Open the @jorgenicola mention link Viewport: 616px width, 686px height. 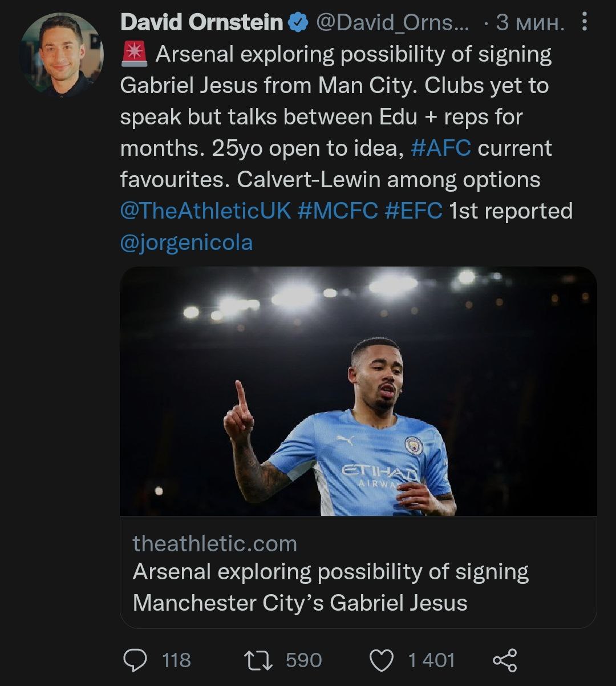point(186,242)
